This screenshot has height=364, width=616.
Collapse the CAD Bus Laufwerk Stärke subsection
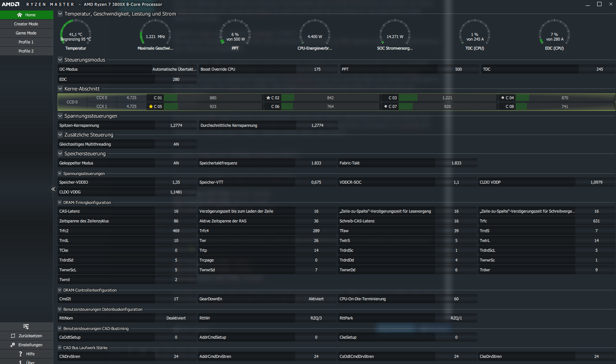60,348
